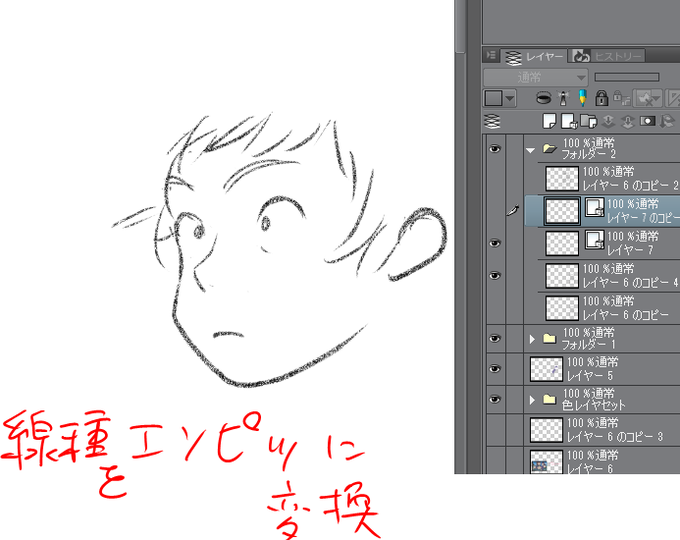Switch to the ヒストリー tab
Screen dimensions: 680x540
pos(607,56)
